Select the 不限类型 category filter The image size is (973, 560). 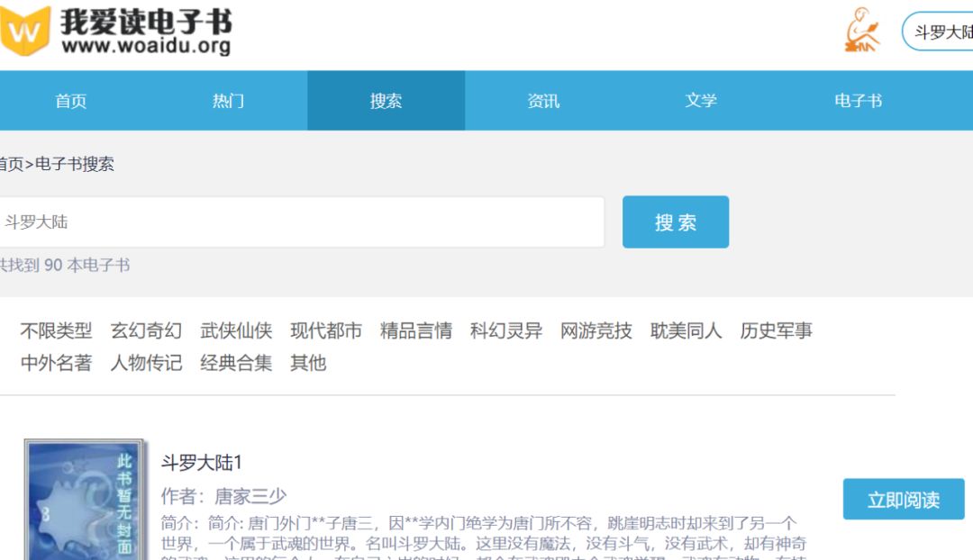click(56, 330)
